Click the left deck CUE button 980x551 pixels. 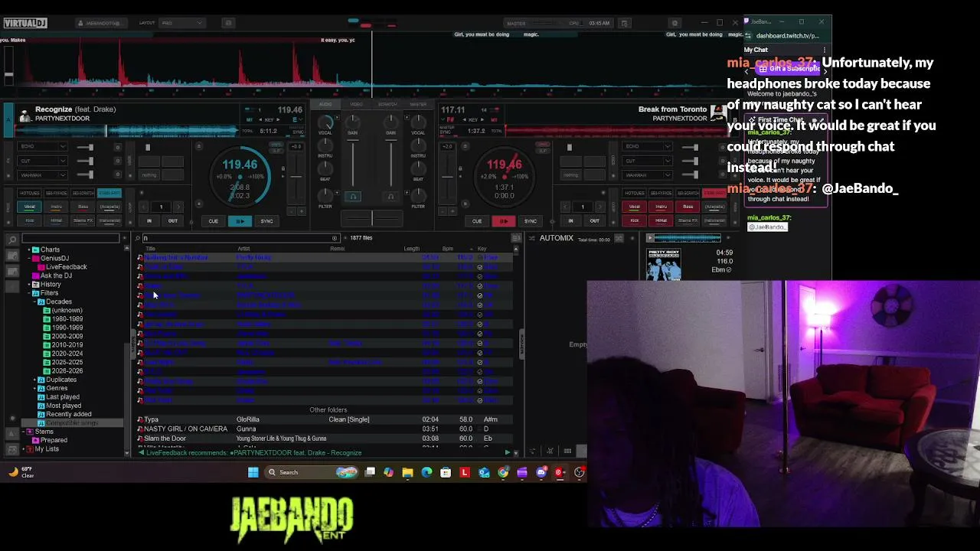tap(213, 221)
